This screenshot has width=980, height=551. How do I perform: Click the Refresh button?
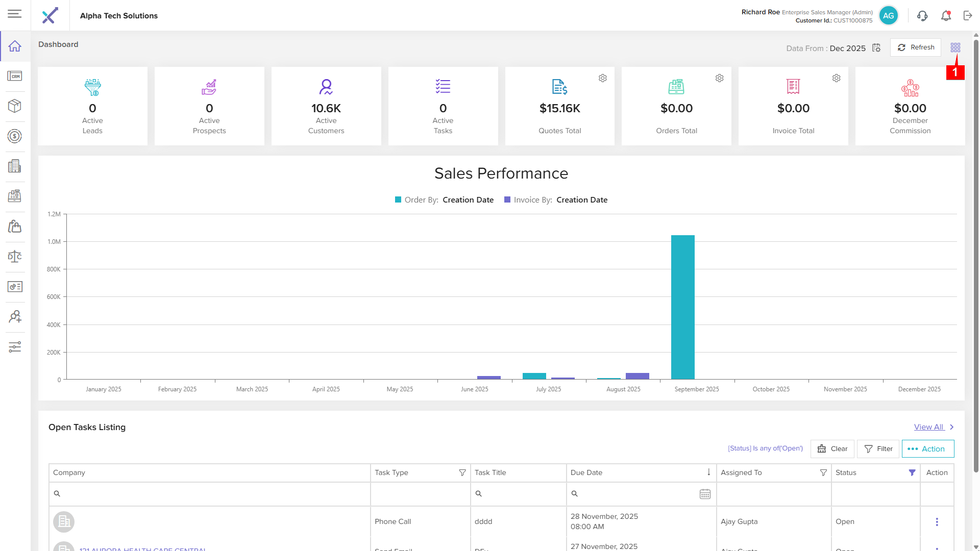(x=916, y=47)
